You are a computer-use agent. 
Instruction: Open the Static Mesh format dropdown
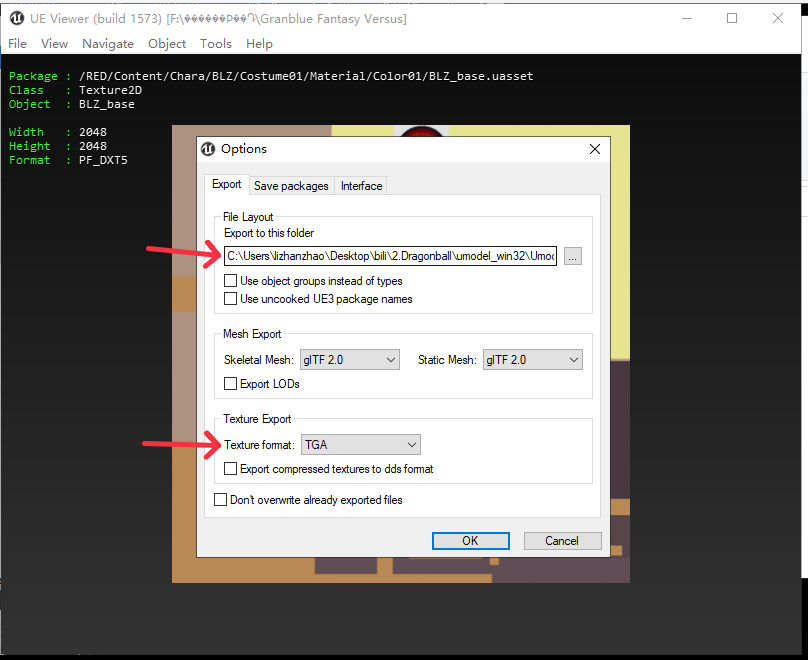(x=532, y=360)
